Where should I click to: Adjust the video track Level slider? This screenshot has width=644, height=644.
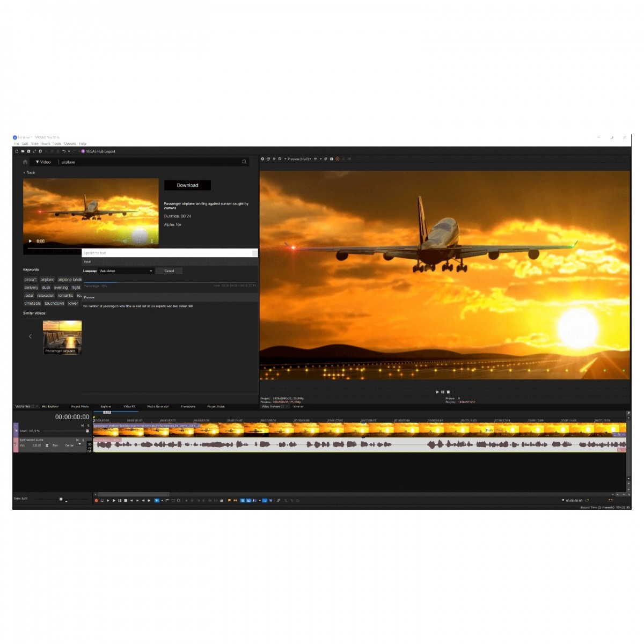pos(87,431)
